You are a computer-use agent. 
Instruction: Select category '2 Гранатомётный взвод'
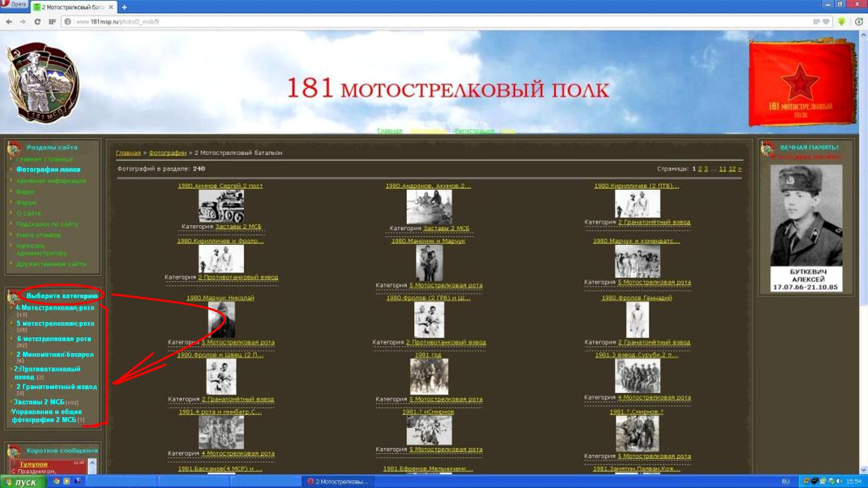click(x=56, y=387)
